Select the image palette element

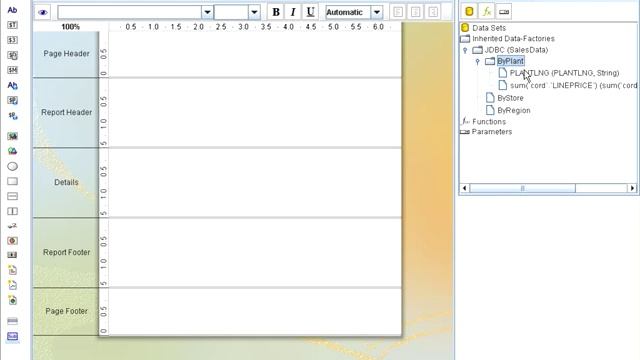pos(12,151)
